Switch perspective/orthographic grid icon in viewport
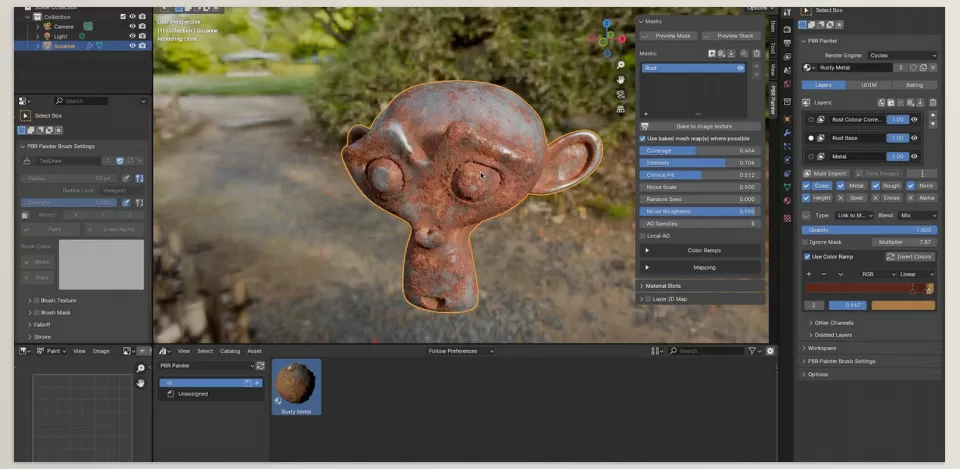 tap(620, 109)
